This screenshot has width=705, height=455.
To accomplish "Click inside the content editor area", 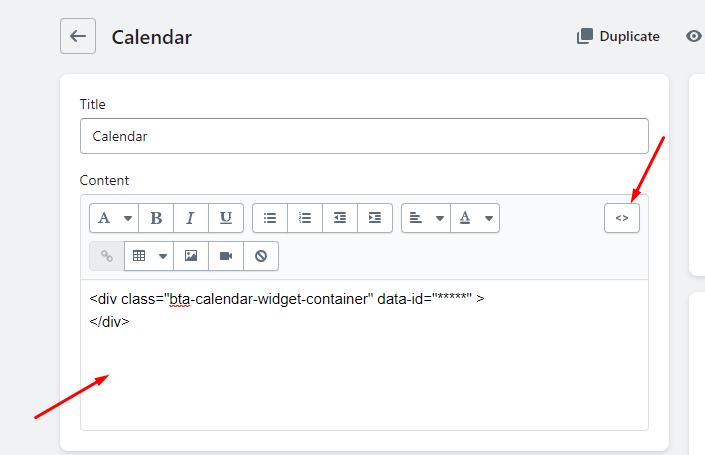I will [x=364, y=355].
